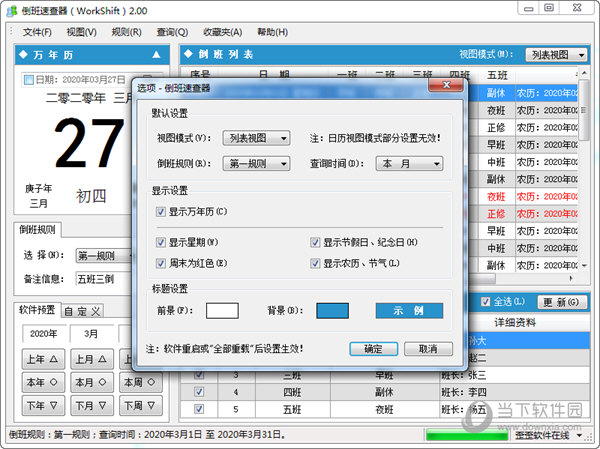
Task: Select the red 夜班 cell in the shift list
Action: 496,197
